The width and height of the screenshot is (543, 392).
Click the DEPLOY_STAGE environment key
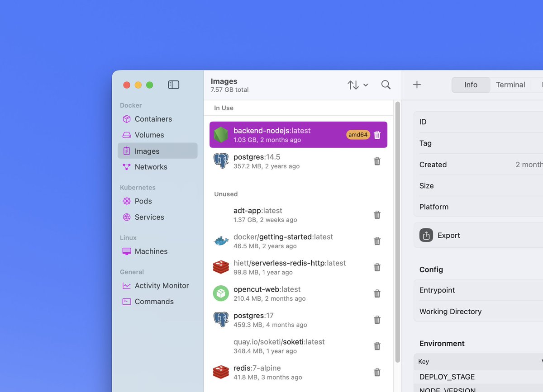(x=447, y=377)
